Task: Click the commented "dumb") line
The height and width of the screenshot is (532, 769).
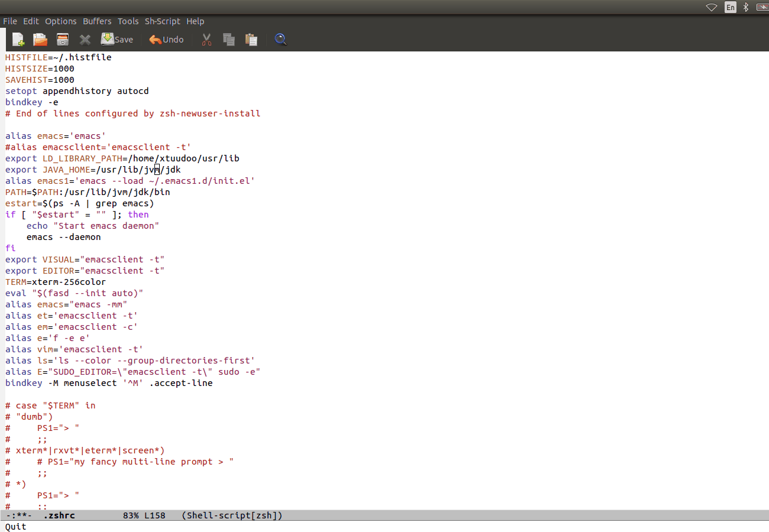Action: [29, 417]
